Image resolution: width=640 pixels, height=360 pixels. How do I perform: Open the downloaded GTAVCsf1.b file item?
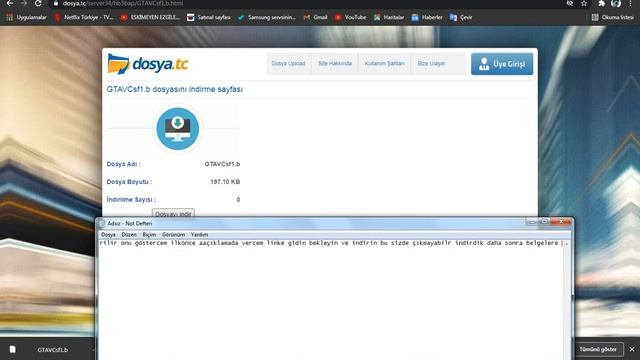click(53, 350)
